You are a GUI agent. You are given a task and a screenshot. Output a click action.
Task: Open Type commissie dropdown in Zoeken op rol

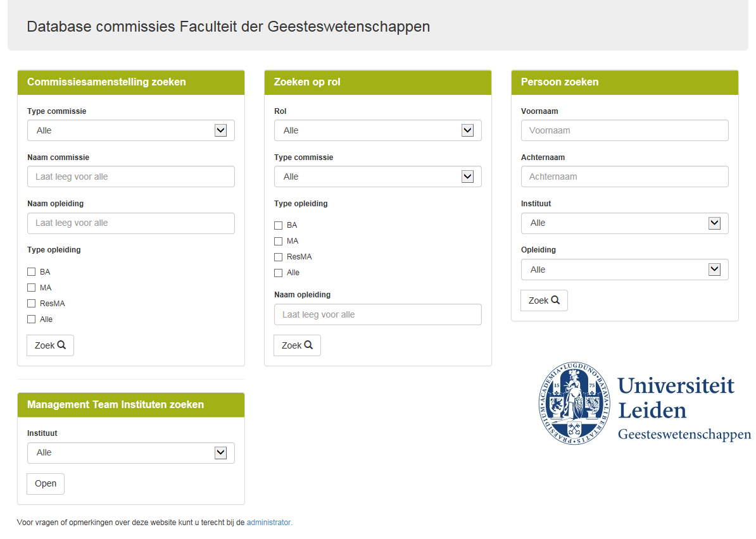(377, 177)
